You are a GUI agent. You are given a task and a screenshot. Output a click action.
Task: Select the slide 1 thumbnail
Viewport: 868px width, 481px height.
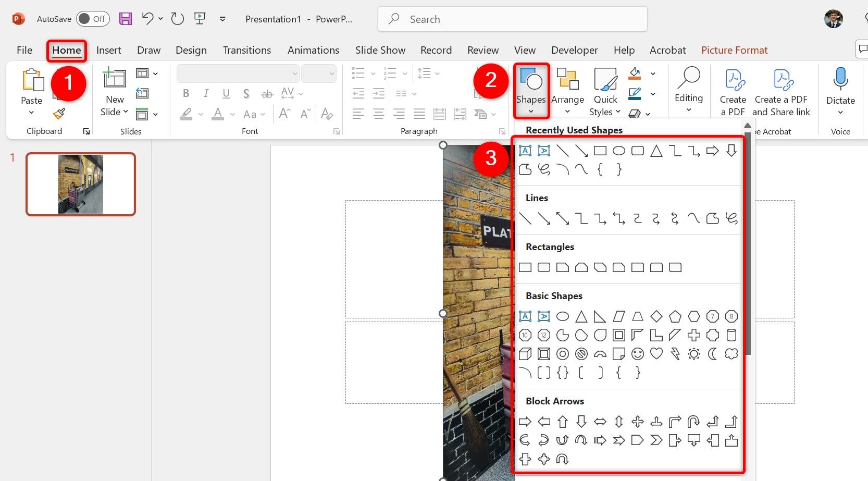(80, 184)
